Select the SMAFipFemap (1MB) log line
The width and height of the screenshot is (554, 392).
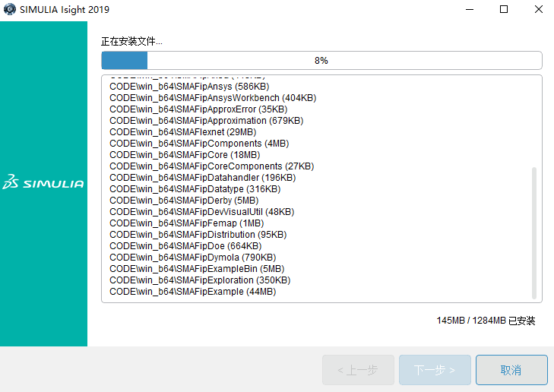point(186,223)
